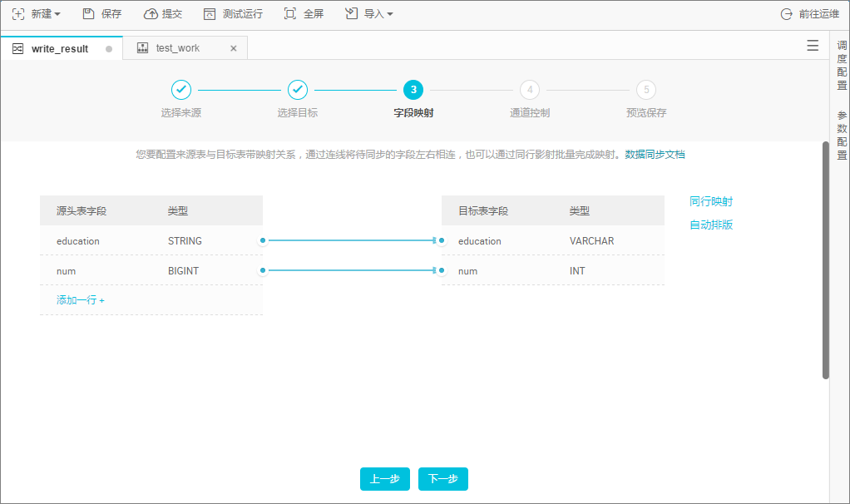Click the 通道控制 step label

[x=530, y=113]
